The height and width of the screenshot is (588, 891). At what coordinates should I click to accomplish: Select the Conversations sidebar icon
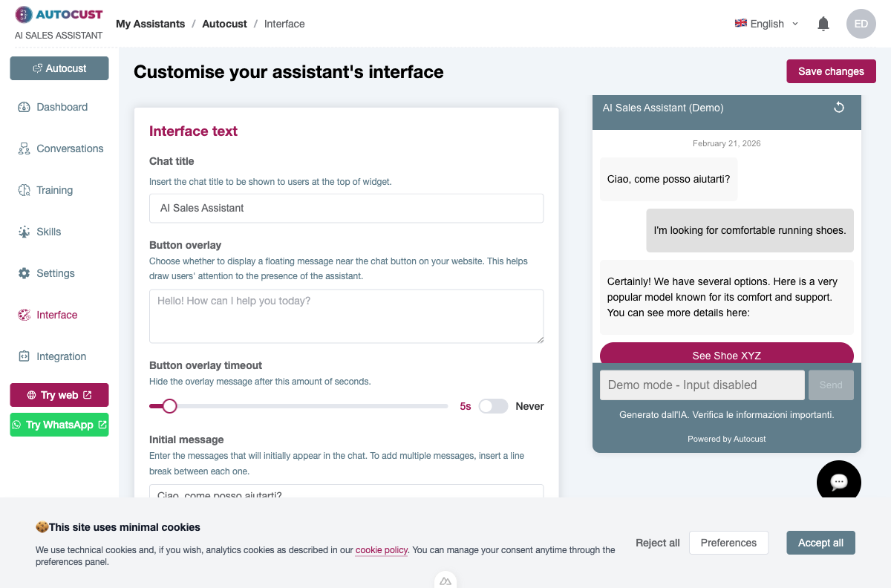[x=25, y=148]
